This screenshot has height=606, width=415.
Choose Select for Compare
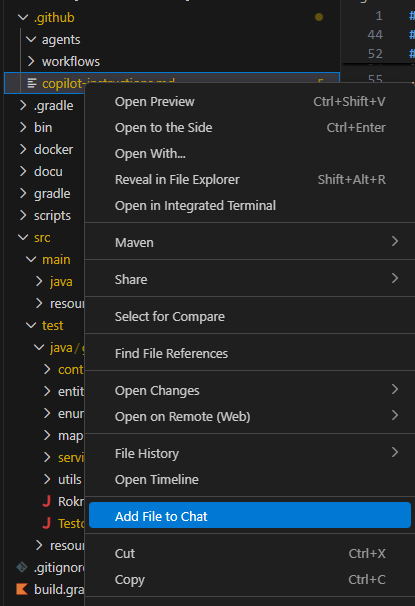(x=250, y=317)
